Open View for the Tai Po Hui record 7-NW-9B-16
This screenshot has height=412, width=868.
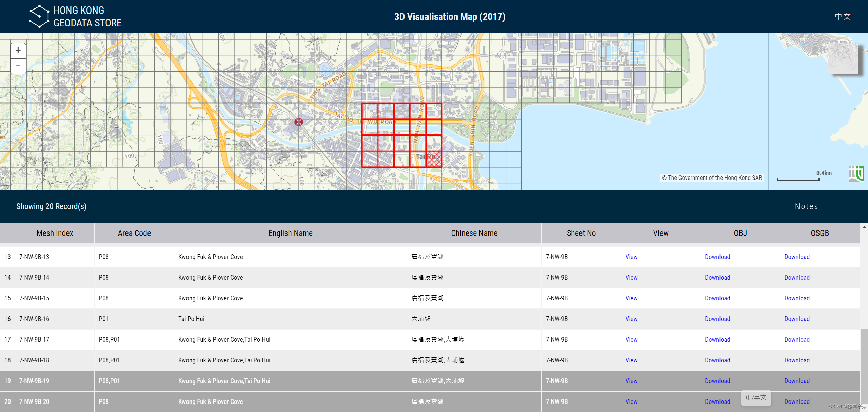[631, 319]
